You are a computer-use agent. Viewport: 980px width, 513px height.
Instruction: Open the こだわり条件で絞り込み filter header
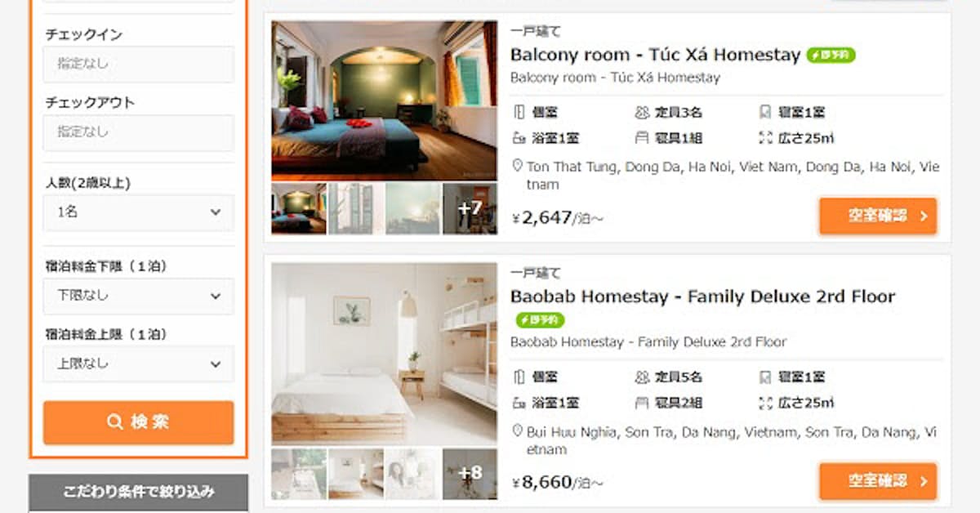pyautogui.click(x=139, y=493)
